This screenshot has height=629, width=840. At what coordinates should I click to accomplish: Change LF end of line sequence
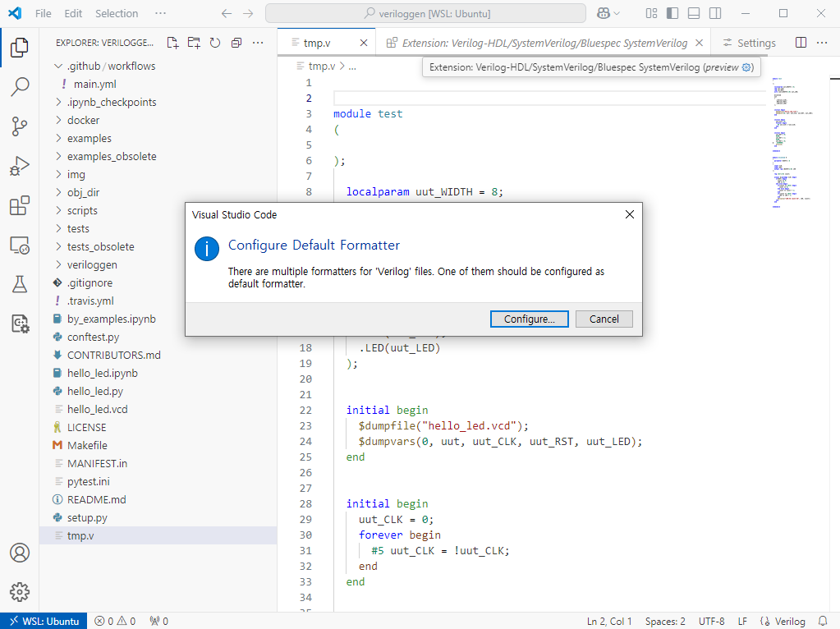742,621
